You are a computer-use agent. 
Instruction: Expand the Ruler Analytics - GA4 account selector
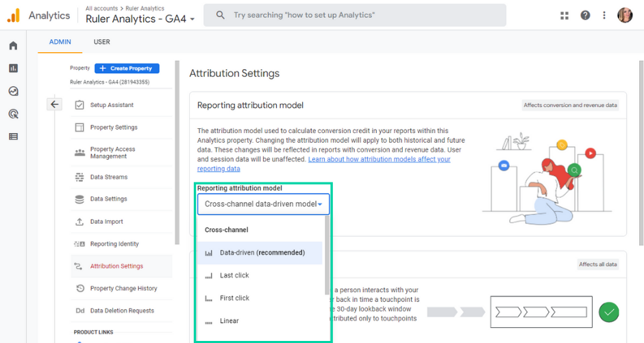click(140, 19)
